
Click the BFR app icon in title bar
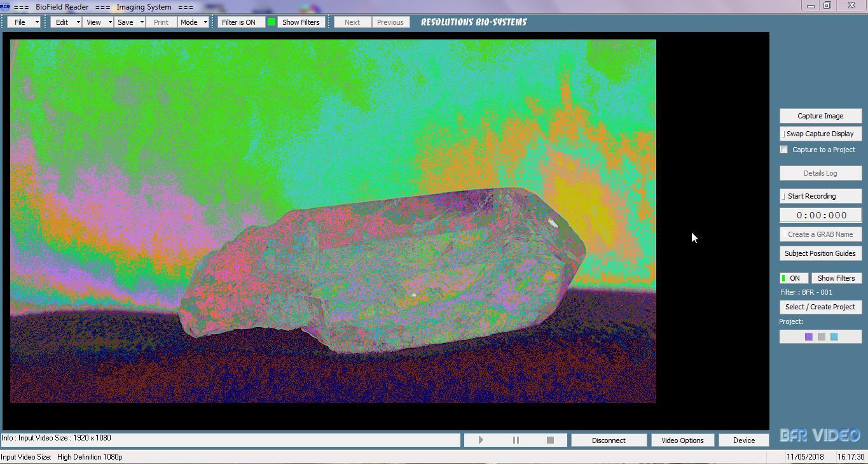tap(5, 7)
